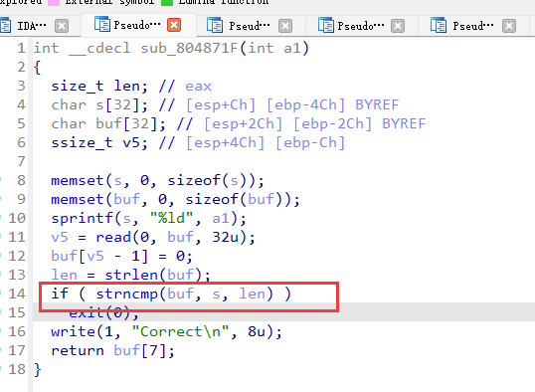Close the second Pseudocode tab
535x392 pixels.
(285, 26)
